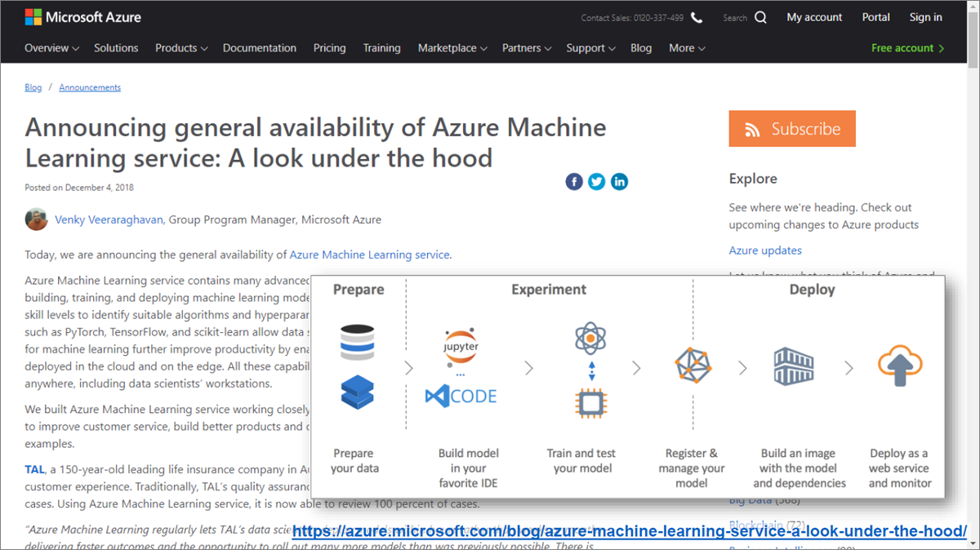Image resolution: width=980 pixels, height=550 pixels.
Task: Share post via the Facebook icon
Action: (x=574, y=182)
